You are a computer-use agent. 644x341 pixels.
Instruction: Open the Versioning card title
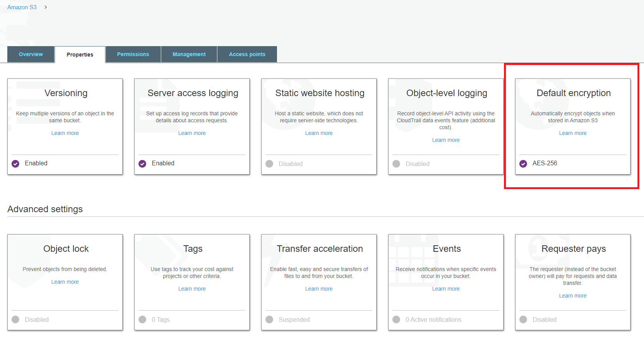point(66,93)
